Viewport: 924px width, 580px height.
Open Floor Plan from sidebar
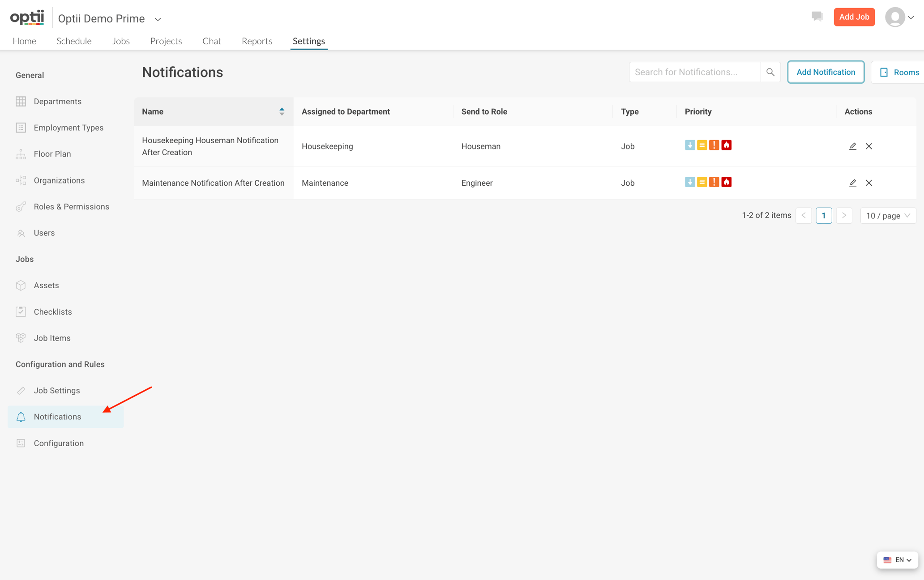tap(52, 154)
